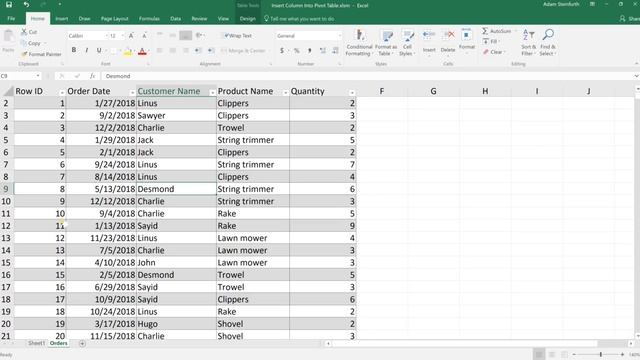
Task: Undo the last action
Action: tap(26, 5)
